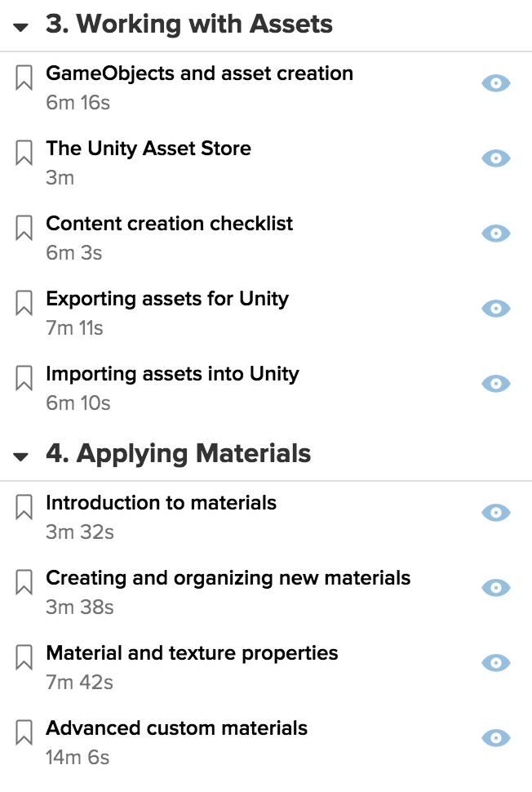Collapse the Working with Assets section arrow
The width and height of the screenshot is (532, 792).
tap(20, 27)
